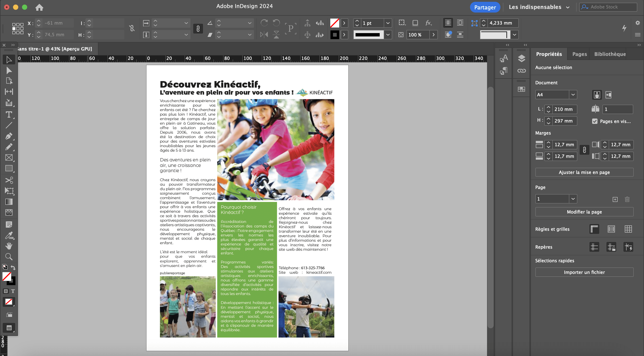This screenshot has width=644, height=356.
Task: Open stroke weight 1 pt dropdown
Action: 388,23
